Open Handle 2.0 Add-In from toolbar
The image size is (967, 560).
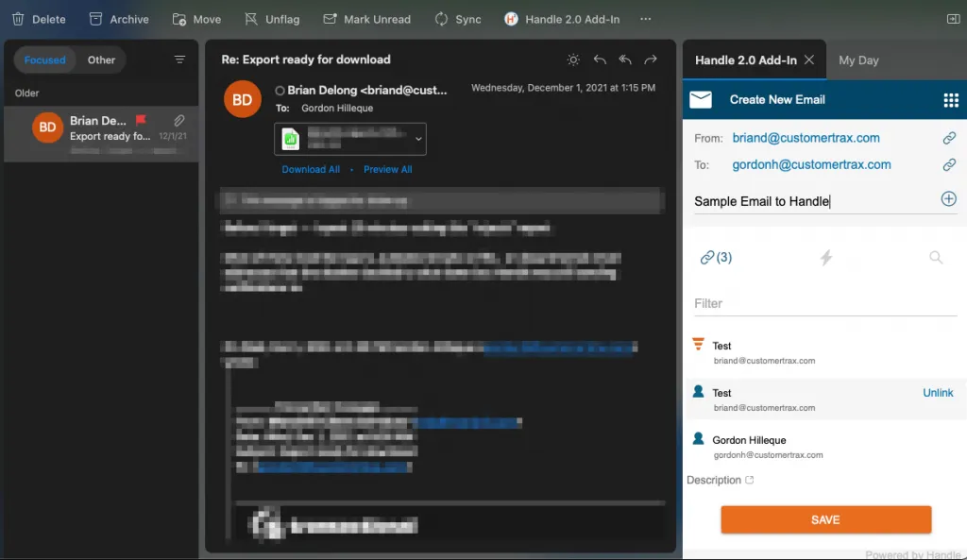(x=562, y=19)
